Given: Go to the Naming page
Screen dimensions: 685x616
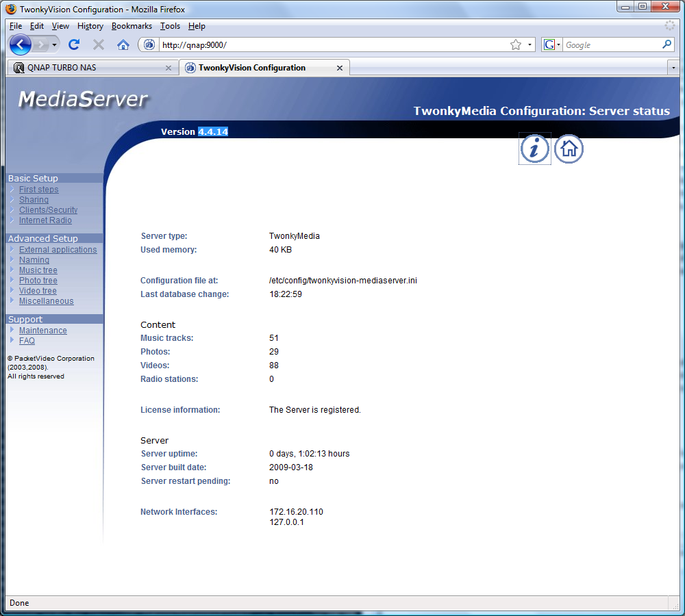Looking at the screenshot, I should [34, 260].
